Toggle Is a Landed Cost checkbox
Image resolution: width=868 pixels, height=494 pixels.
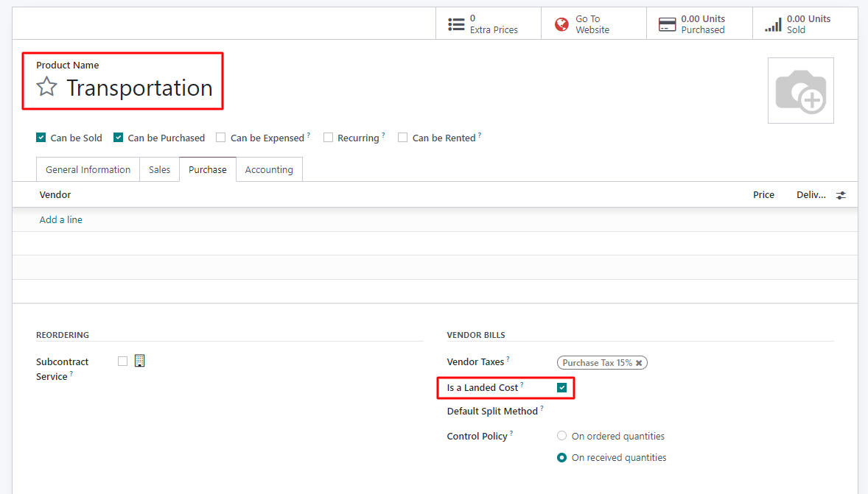coord(562,388)
